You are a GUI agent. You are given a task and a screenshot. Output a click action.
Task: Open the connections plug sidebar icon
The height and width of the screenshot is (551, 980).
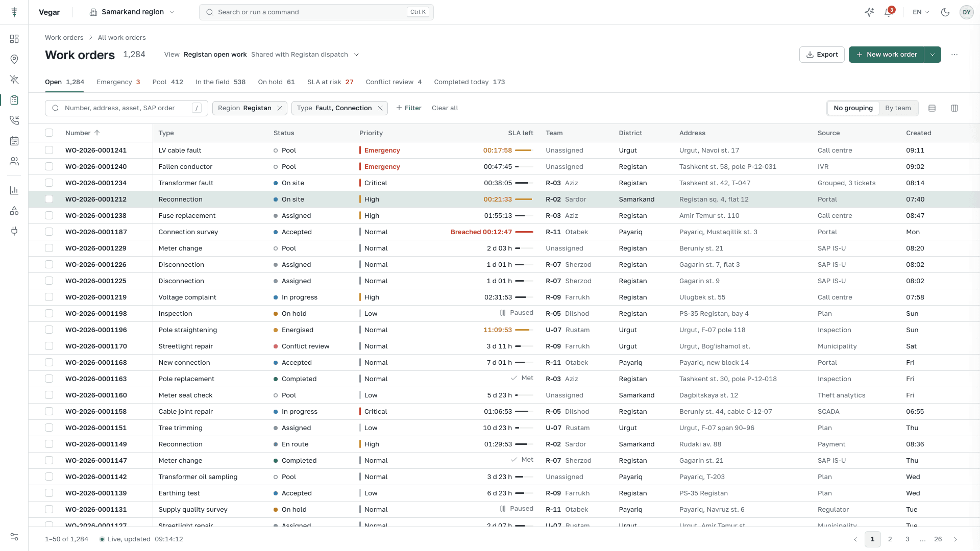(14, 231)
